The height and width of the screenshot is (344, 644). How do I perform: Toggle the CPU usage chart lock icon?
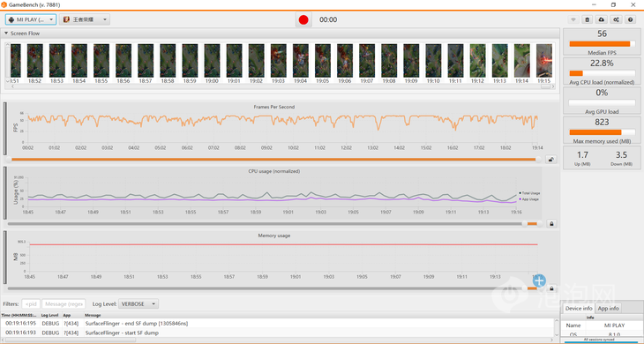551,224
